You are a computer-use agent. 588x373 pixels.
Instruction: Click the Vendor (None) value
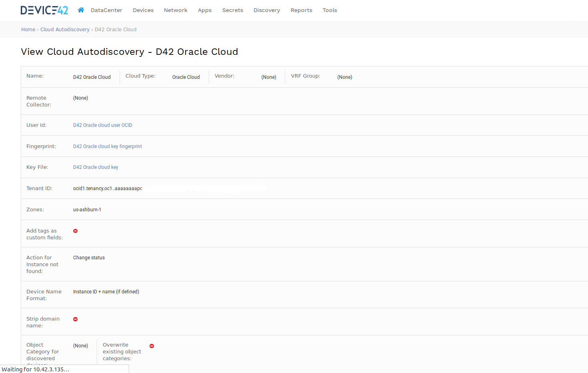(x=269, y=77)
